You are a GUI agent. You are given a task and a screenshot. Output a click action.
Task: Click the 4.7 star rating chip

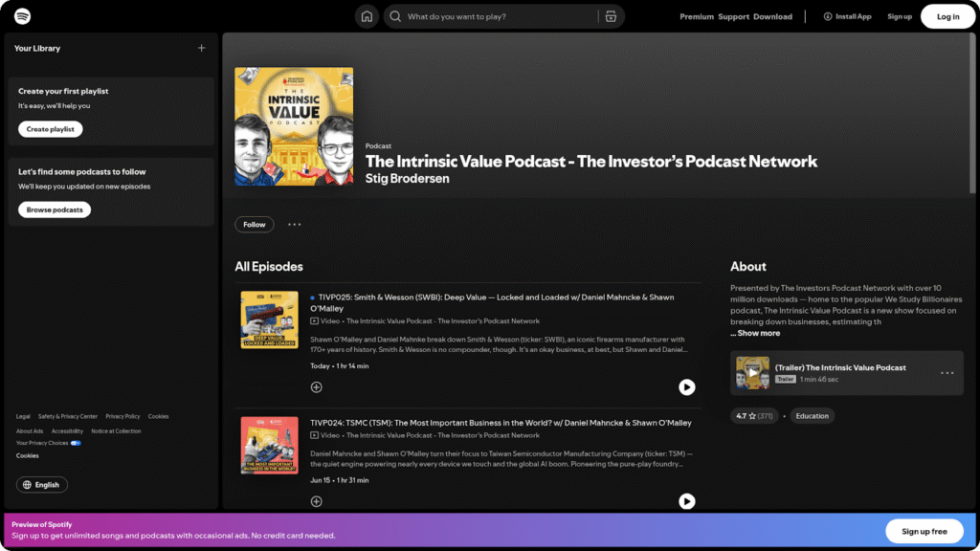coord(754,416)
